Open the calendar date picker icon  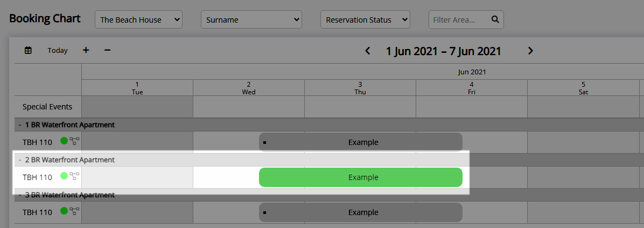[28, 51]
